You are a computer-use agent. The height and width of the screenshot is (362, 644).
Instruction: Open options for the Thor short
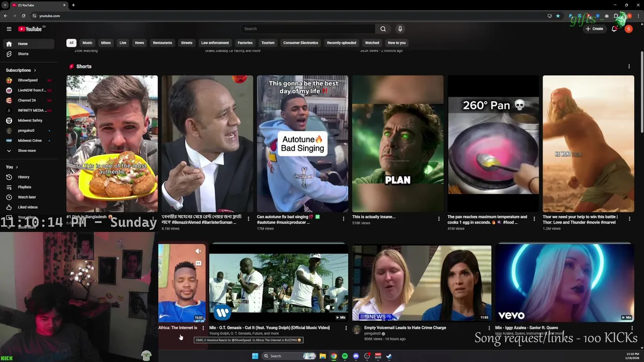coord(629,219)
